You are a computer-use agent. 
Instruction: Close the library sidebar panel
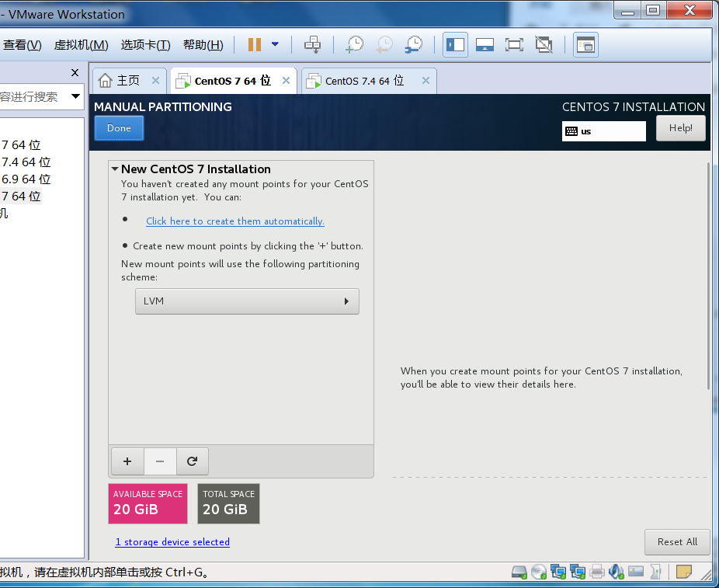75,72
